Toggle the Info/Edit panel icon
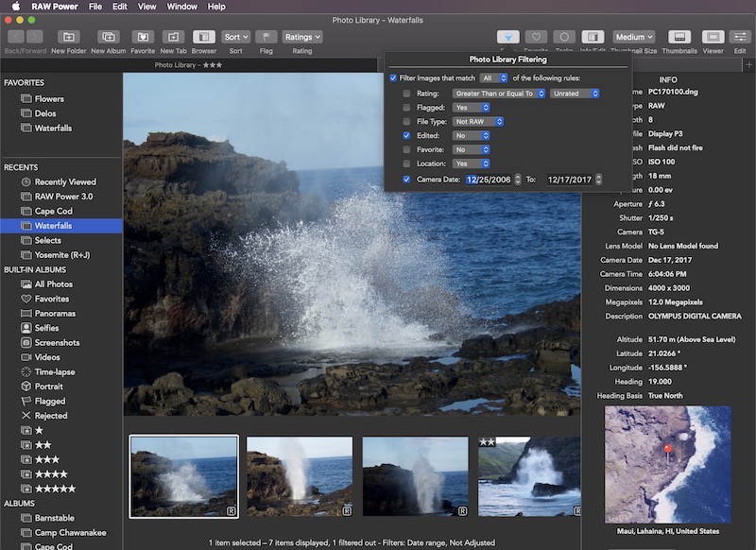 [x=593, y=37]
